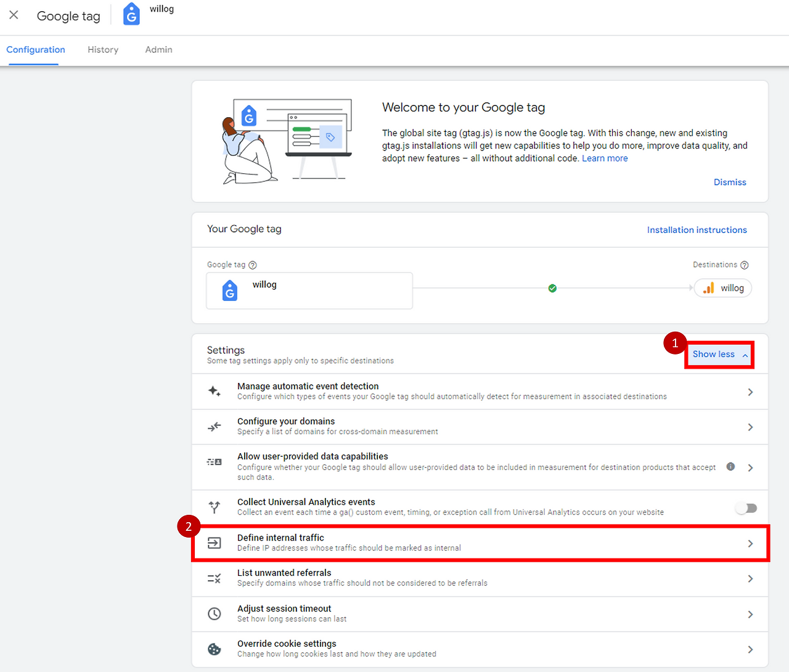The height and width of the screenshot is (672, 789).
Task: Select the willog Google tag card
Action: point(309,290)
